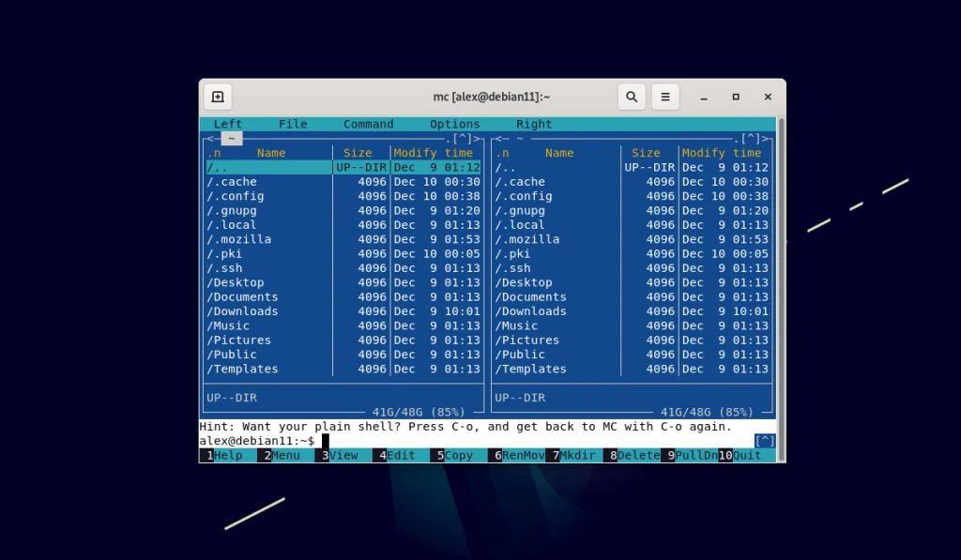Screen dimensions: 961x560
Task: Open the terminal search magnifier
Action: point(631,97)
